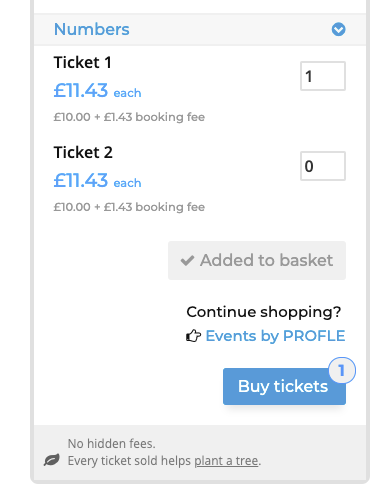Click the leaf icon in footer
This screenshot has width=390, height=498.
pos(52,460)
